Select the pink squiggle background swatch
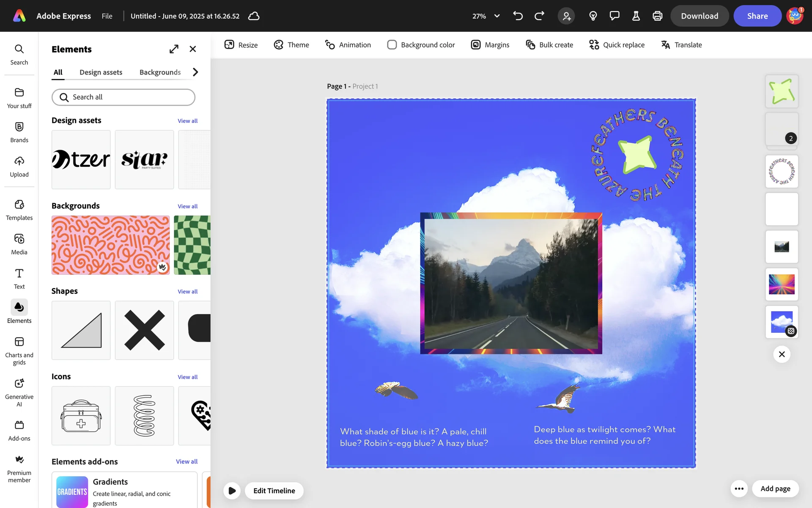Image resolution: width=812 pixels, height=508 pixels. click(x=110, y=245)
